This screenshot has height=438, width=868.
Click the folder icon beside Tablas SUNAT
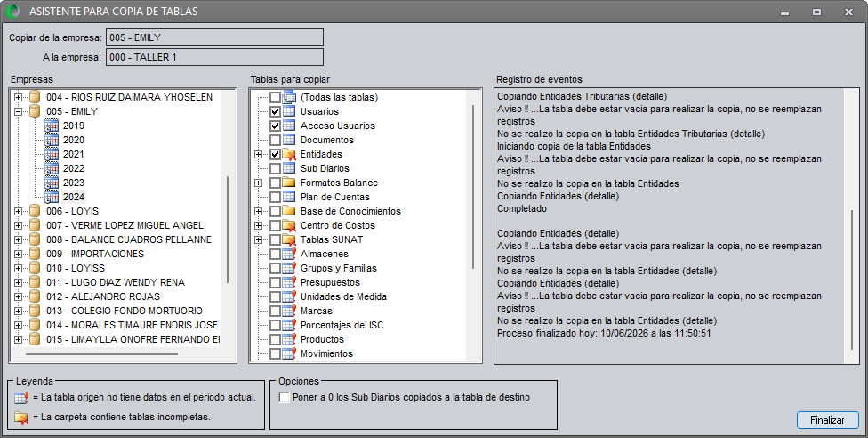289,240
